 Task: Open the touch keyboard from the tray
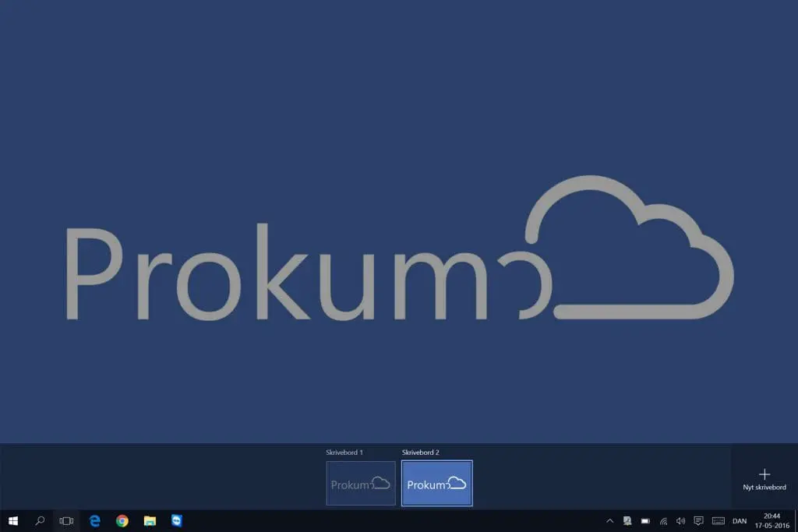(717, 520)
